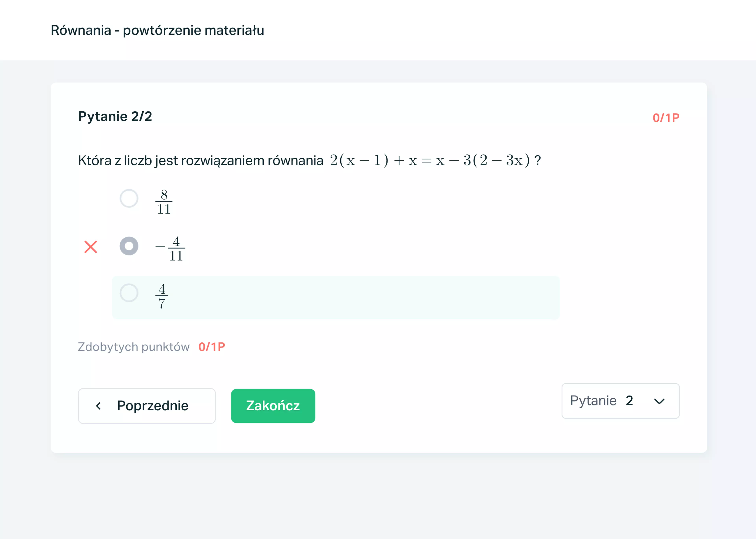The width and height of the screenshot is (756, 539).
Task: Click the −4/11 fraction answer label
Action: pyautogui.click(x=170, y=249)
